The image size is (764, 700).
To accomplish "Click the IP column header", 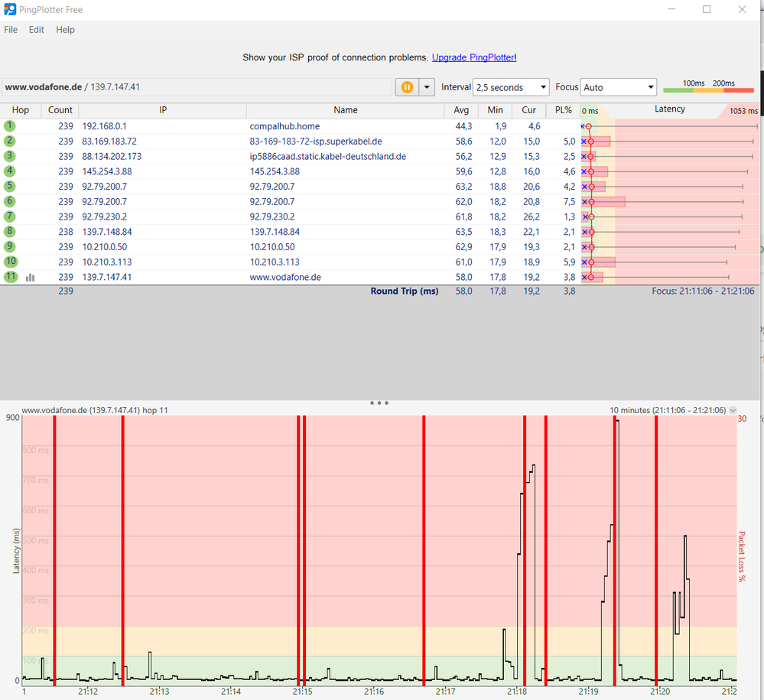I will pos(163,110).
